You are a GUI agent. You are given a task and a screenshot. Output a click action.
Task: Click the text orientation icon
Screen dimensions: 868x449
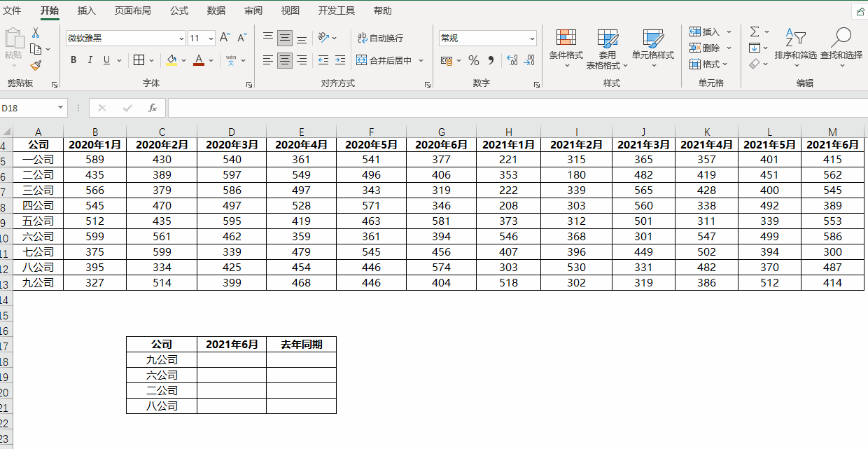coord(323,38)
